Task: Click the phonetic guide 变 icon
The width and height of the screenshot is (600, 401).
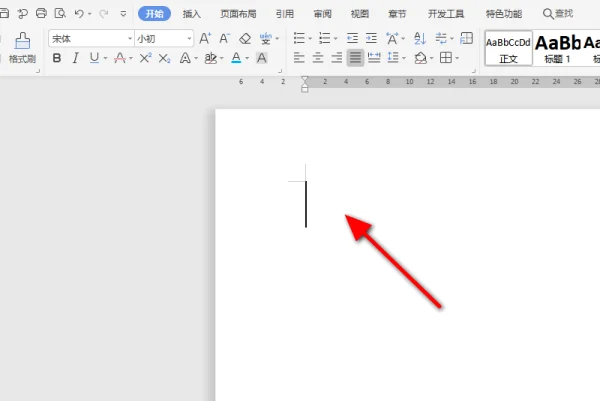Action: [265, 38]
